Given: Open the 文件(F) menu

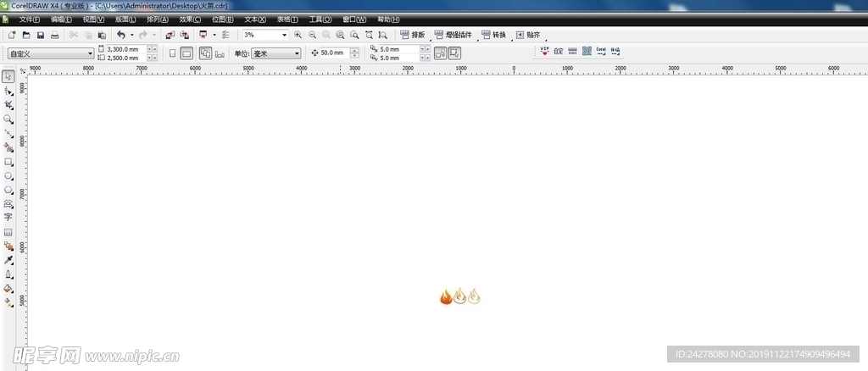Looking at the screenshot, I should pos(30,19).
